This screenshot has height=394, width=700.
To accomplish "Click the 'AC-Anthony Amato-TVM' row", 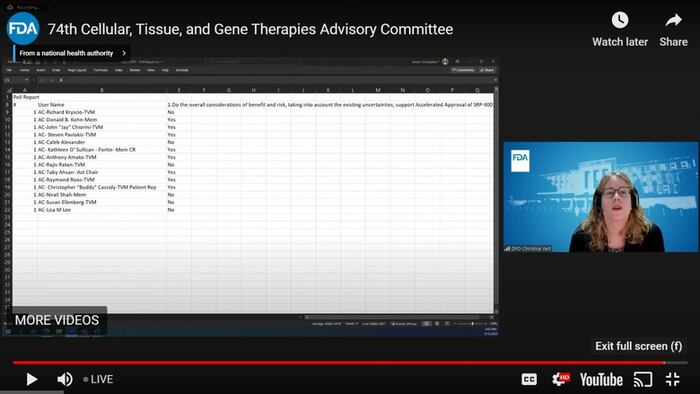I will tap(67, 157).
